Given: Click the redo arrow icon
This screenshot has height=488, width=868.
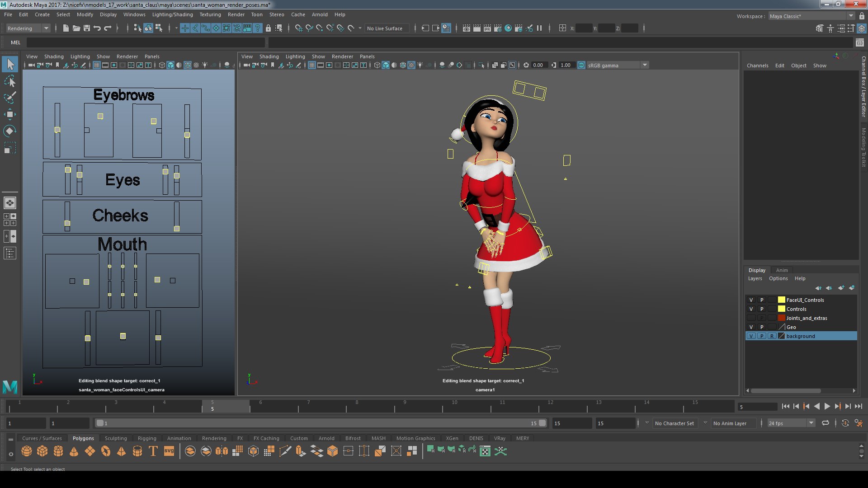Looking at the screenshot, I should point(108,28).
